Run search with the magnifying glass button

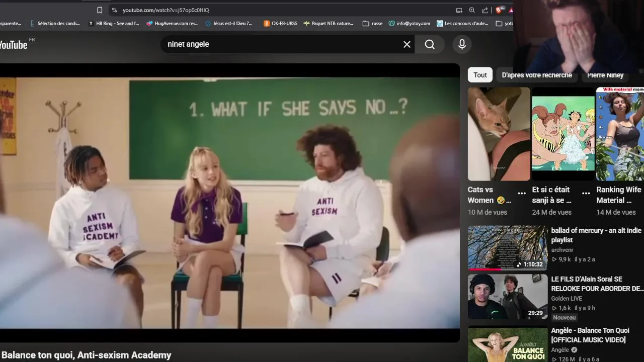pyautogui.click(x=430, y=44)
